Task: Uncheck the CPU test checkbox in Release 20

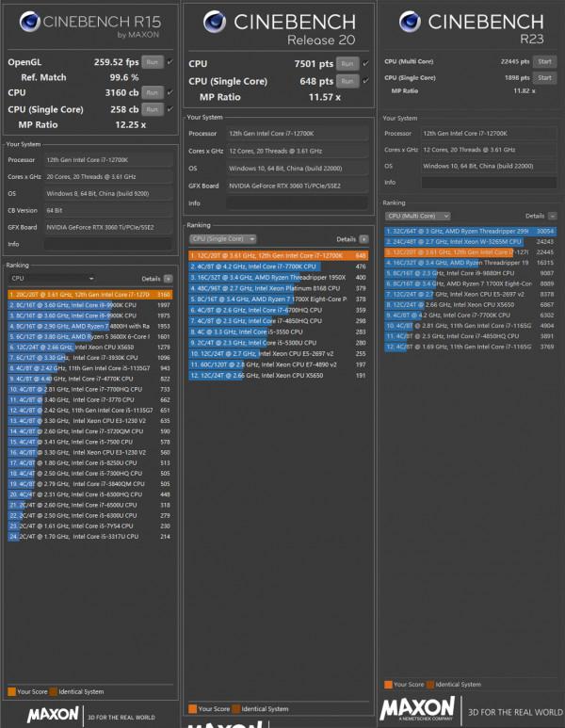Action: (364, 64)
